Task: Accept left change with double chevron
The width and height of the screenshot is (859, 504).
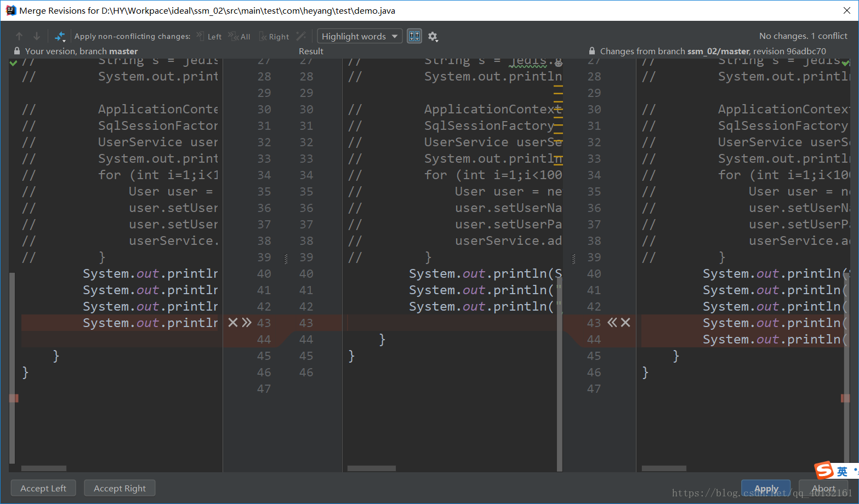Action: (x=247, y=322)
